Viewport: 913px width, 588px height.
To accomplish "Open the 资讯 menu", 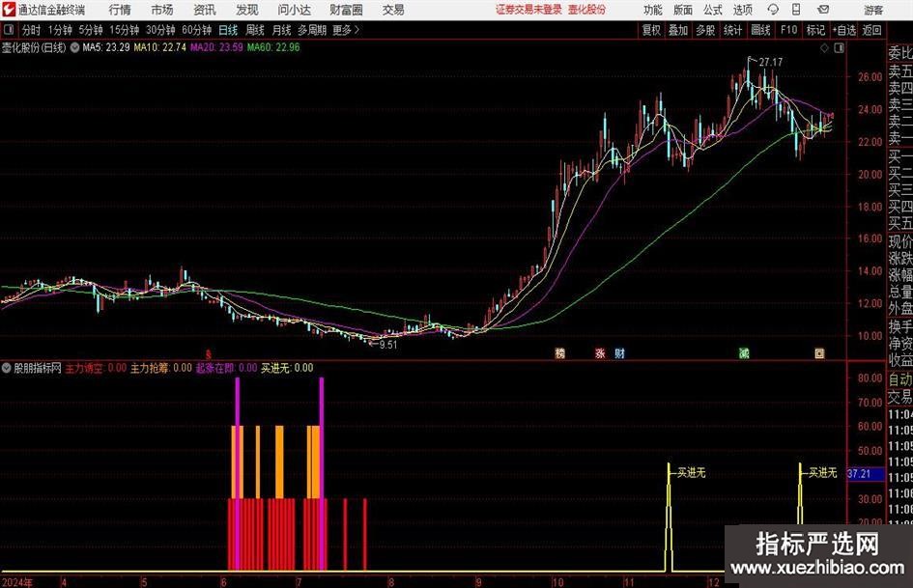I will click(x=205, y=10).
